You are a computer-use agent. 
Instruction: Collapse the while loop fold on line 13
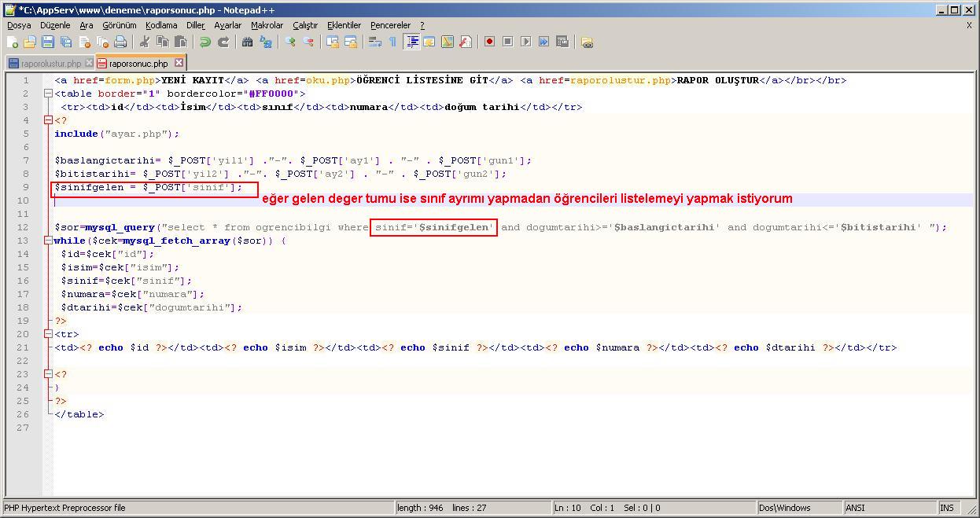(48, 241)
